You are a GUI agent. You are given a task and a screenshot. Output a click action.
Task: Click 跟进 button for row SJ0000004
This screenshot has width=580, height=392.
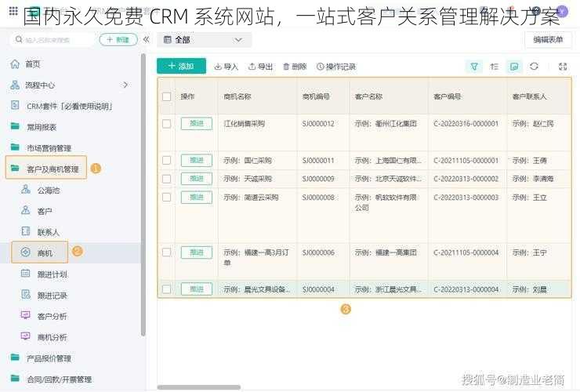197,289
